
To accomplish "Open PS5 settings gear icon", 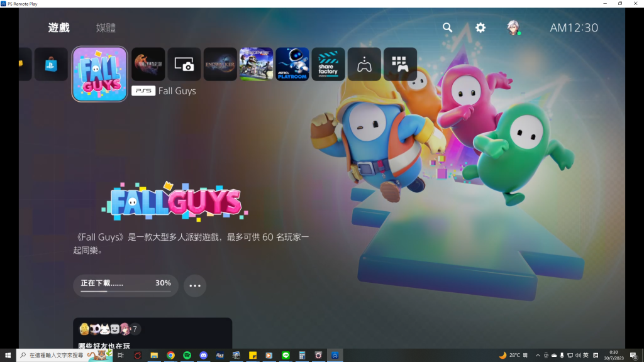I will tap(480, 28).
